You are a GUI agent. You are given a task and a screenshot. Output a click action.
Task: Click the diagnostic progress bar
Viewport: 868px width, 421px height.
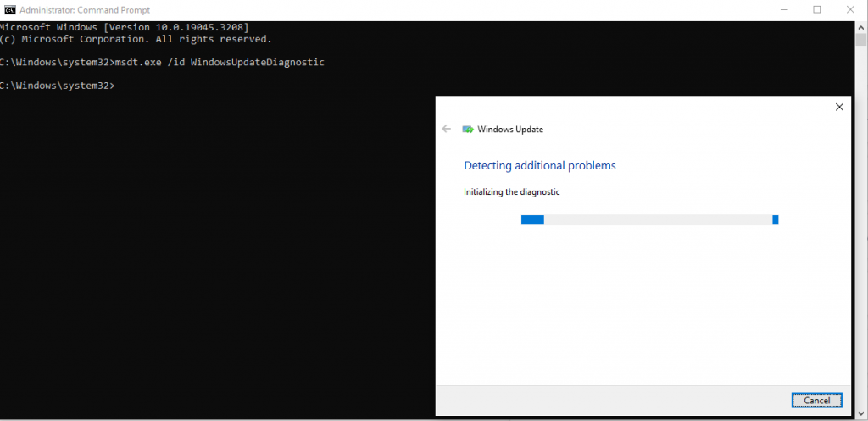click(649, 219)
